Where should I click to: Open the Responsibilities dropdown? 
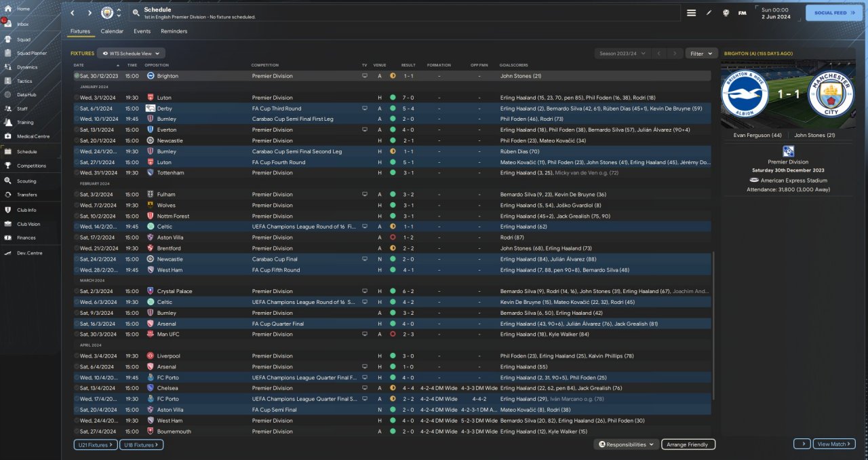(627, 444)
